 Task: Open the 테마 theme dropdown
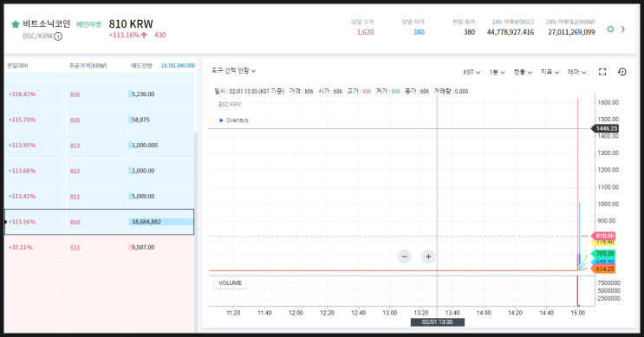click(x=576, y=72)
